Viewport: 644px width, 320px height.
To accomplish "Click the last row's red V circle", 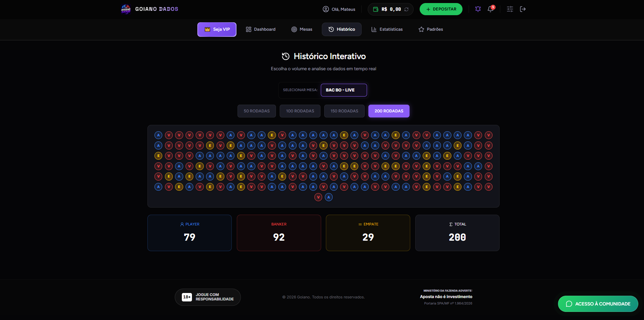I will pos(318,197).
